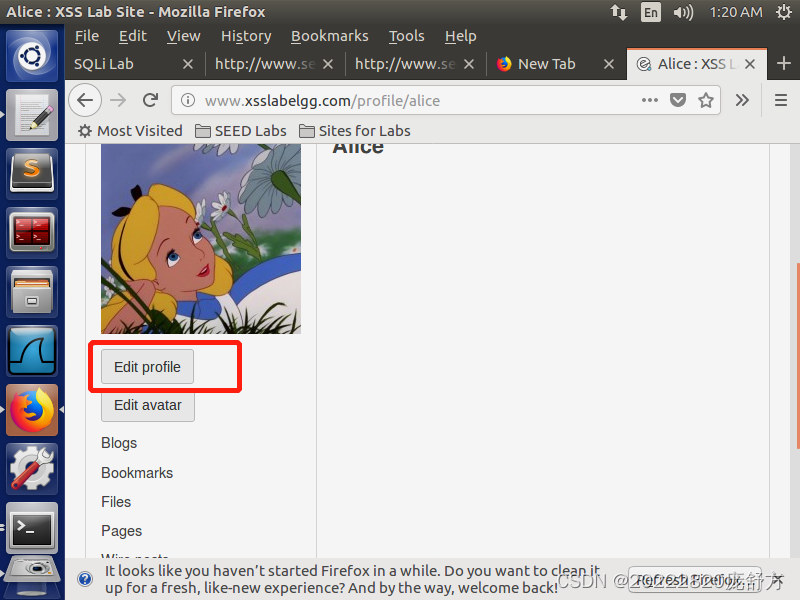Viewport: 800px width, 600px height.
Task: Click the notification bar question-mark icon
Action: [85, 579]
